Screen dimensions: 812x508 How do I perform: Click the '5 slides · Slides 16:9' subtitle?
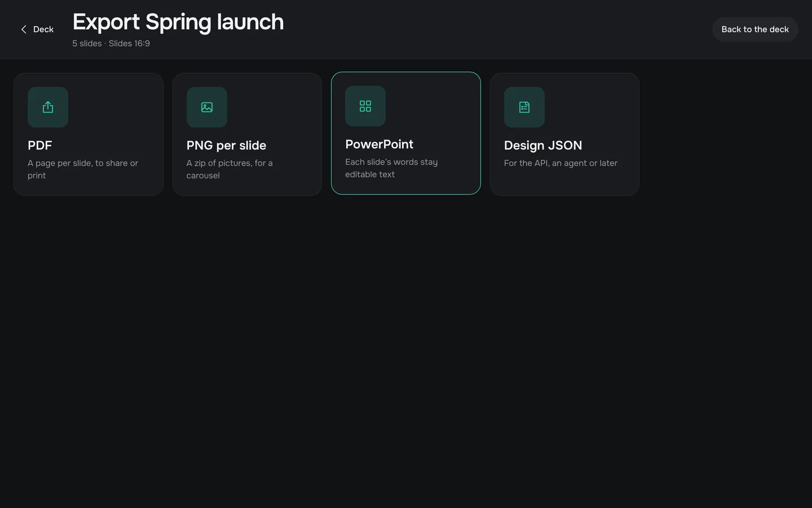(111, 43)
